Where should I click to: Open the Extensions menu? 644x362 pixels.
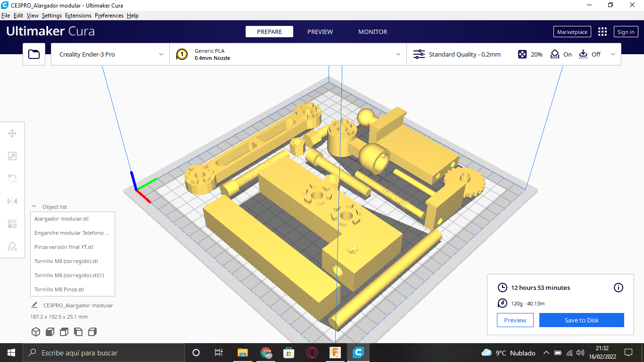click(x=78, y=16)
